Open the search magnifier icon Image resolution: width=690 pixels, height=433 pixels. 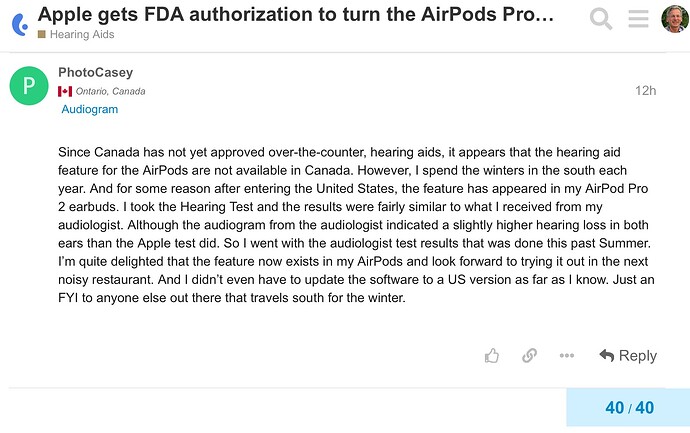pos(601,18)
